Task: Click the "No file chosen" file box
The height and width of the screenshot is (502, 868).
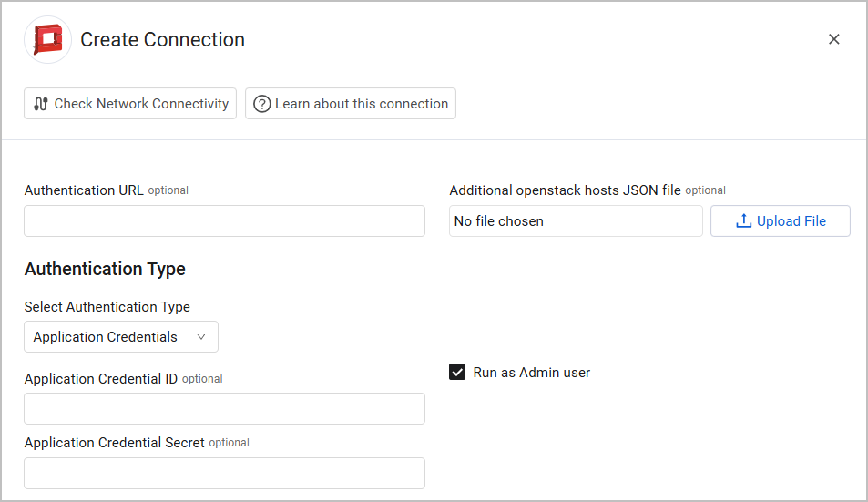Action: [576, 221]
